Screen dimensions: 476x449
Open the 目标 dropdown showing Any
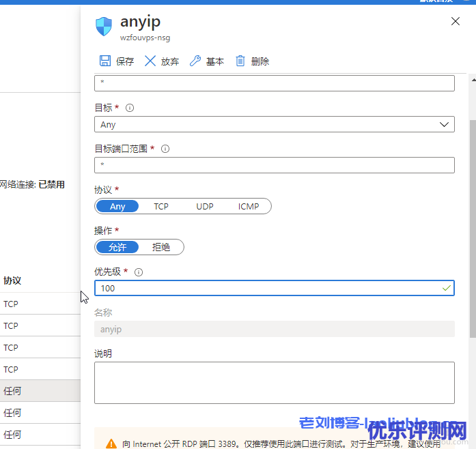(274, 124)
